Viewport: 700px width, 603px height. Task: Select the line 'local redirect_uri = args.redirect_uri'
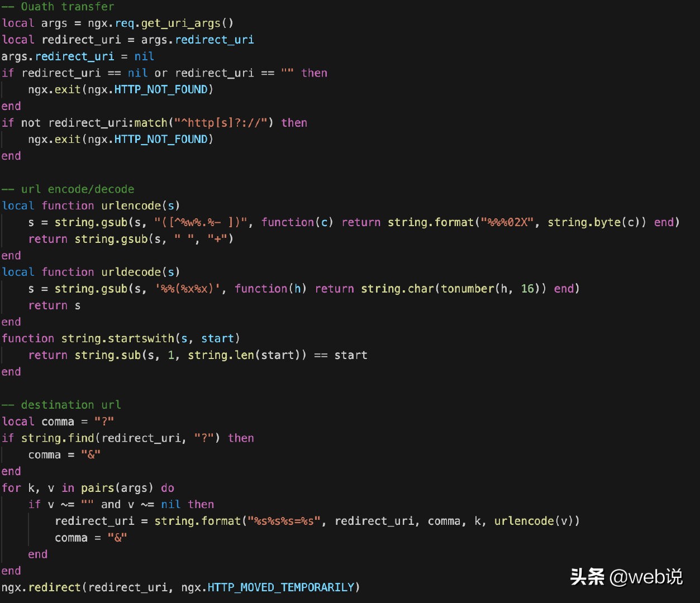128,40
